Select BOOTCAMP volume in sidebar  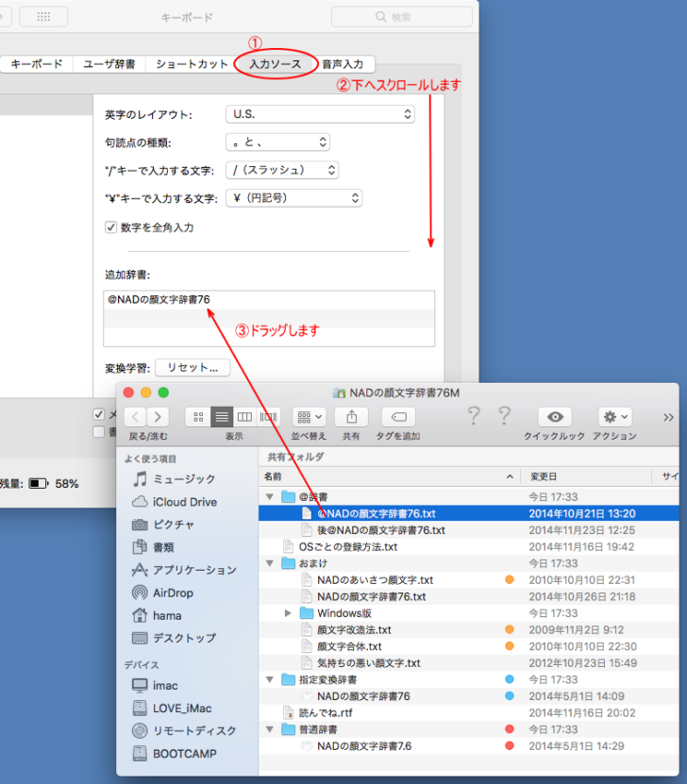pyautogui.click(x=174, y=754)
